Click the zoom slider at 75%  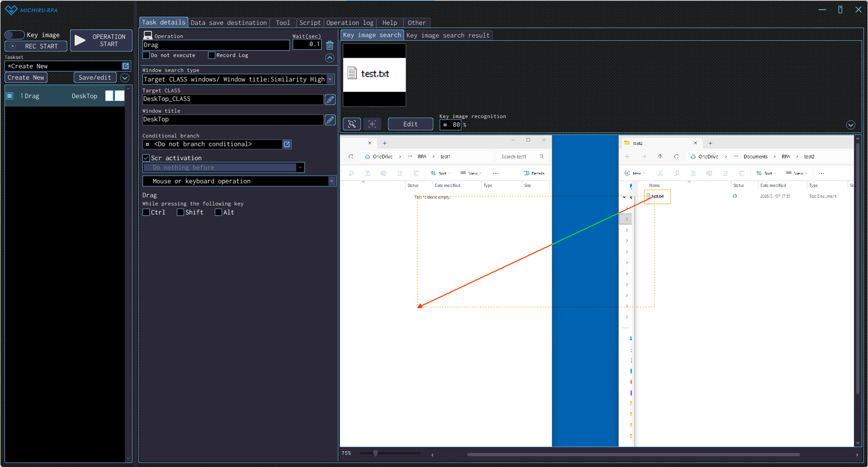pos(376,453)
